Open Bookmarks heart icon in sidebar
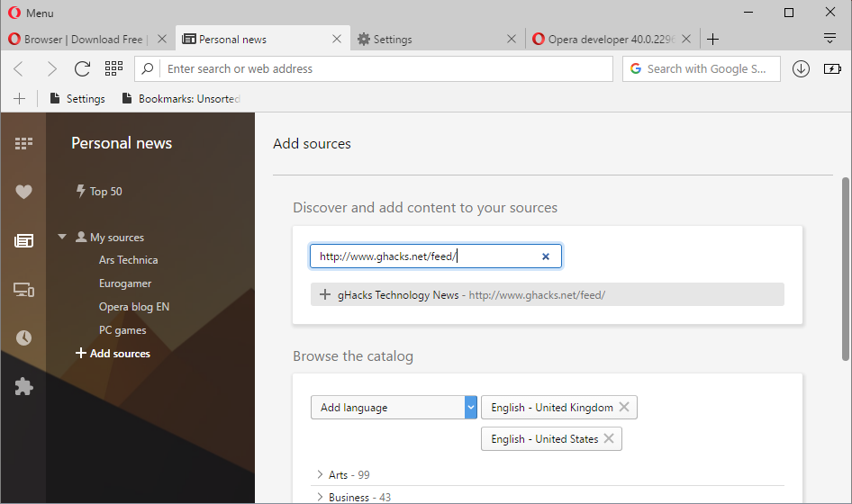This screenshot has height=504, width=852. point(23,192)
